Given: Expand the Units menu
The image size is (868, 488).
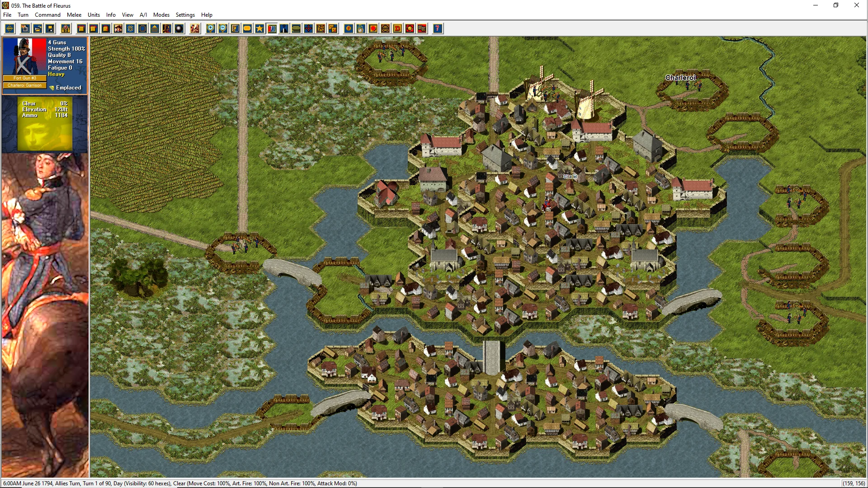Looking at the screenshot, I should [94, 15].
